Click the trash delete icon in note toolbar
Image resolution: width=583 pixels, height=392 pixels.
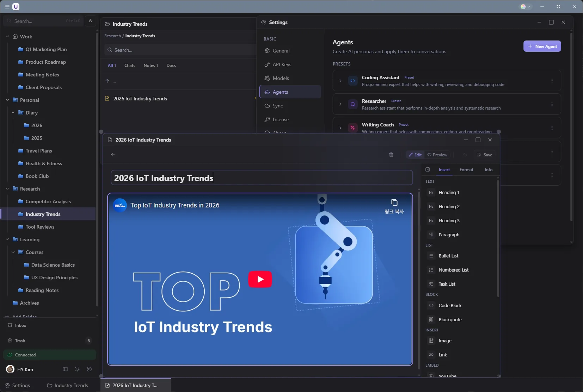(391, 155)
